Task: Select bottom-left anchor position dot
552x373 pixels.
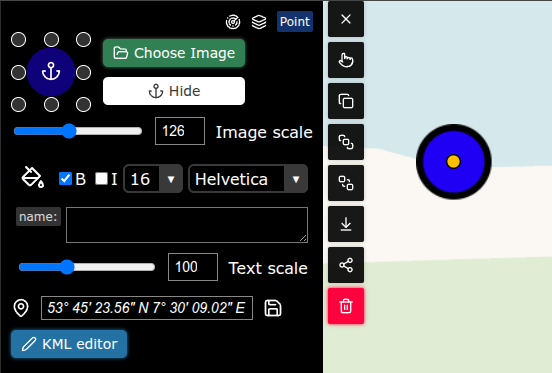Action: (18, 105)
